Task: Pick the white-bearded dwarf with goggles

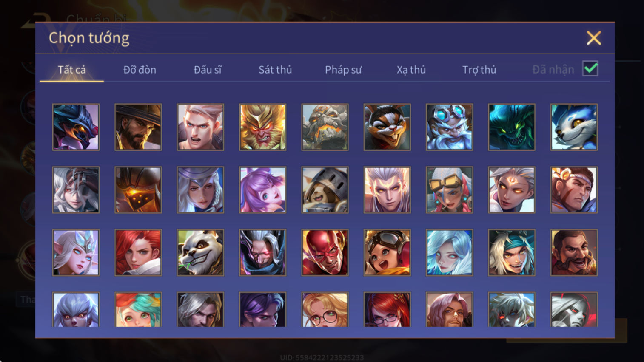Action: point(449,127)
